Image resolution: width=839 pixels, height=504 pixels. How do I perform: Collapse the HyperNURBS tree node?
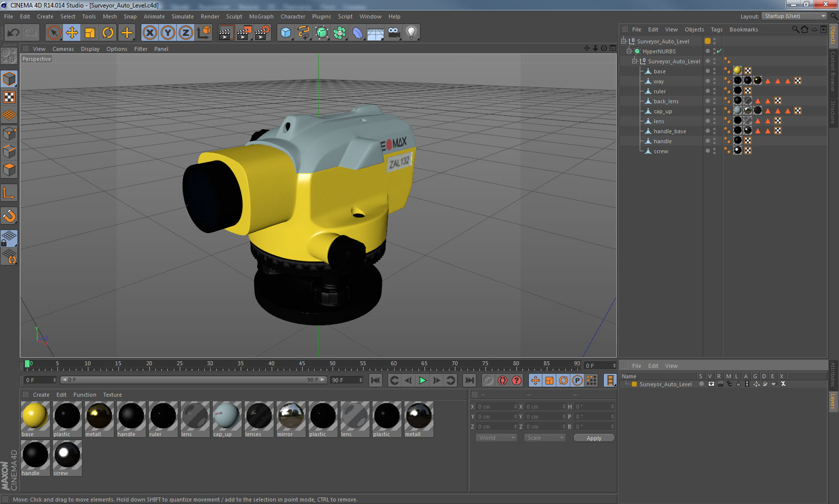629,51
